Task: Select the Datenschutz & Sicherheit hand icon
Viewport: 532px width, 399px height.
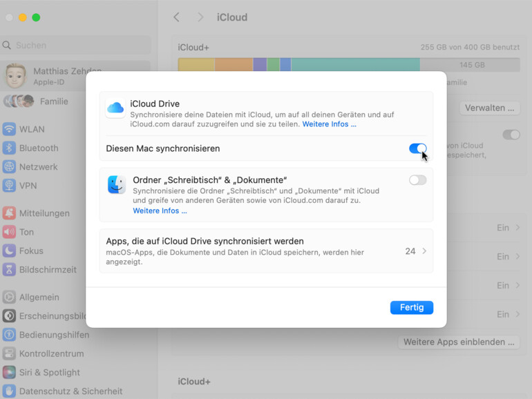Action: [x=9, y=391]
